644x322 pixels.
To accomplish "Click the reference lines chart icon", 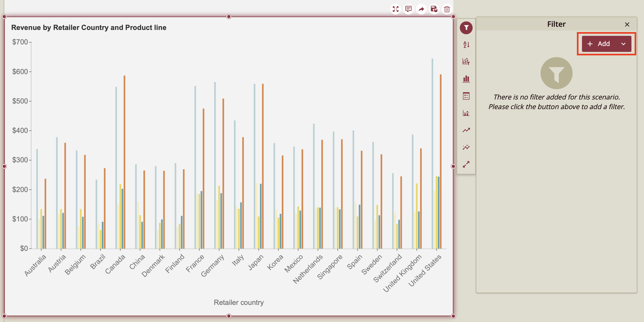I will [x=466, y=113].
